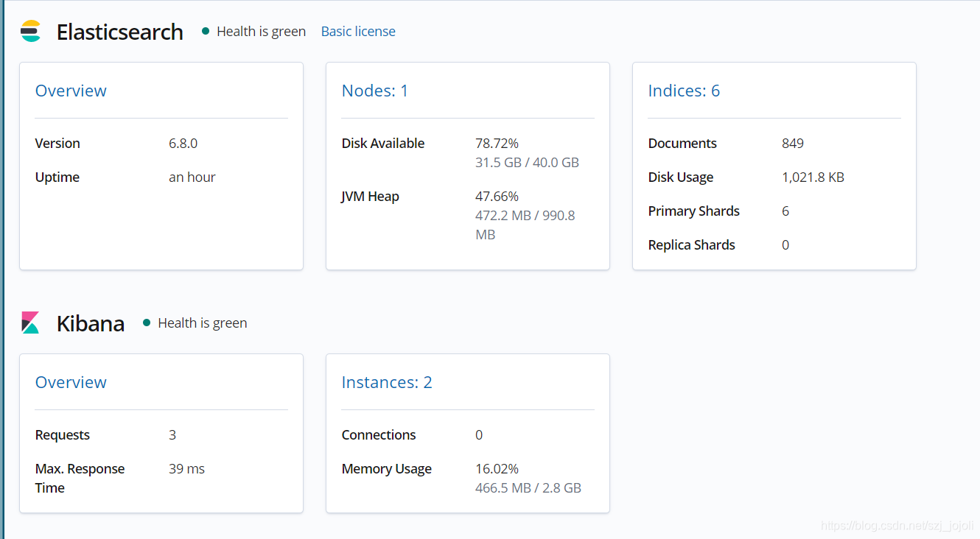Open the Elasticsearch Overview link
The height and width of the screenshot is (539, 980).
click(71, 91)
